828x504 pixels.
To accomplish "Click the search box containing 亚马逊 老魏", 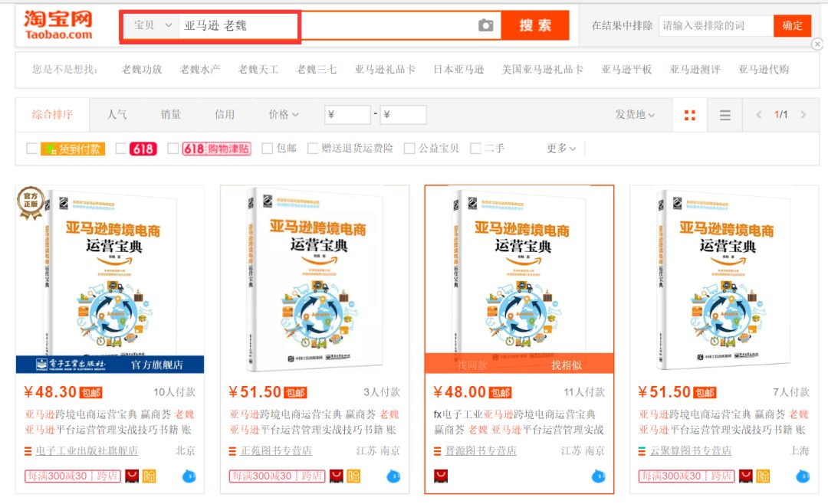I will click(339, 25).
